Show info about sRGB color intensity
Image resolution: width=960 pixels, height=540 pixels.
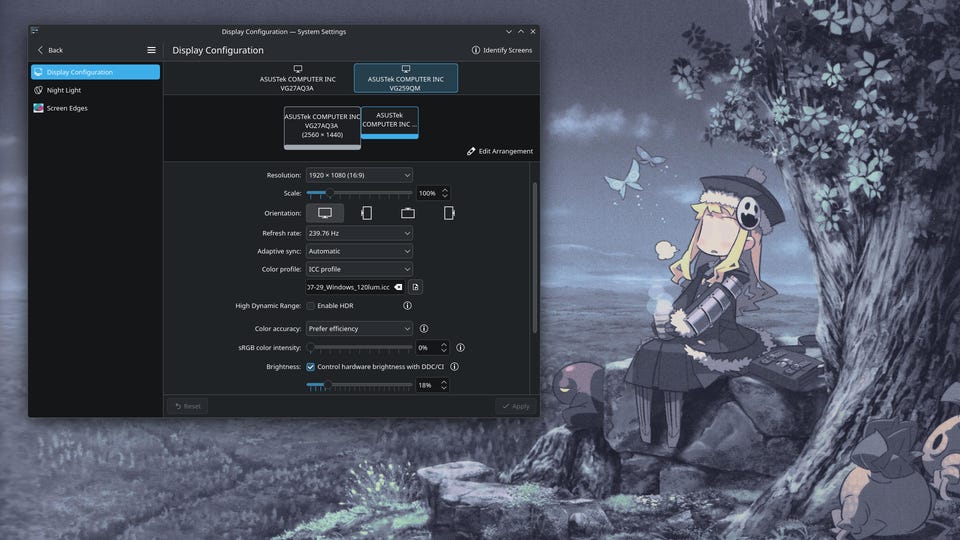click(x=460, y=348)
